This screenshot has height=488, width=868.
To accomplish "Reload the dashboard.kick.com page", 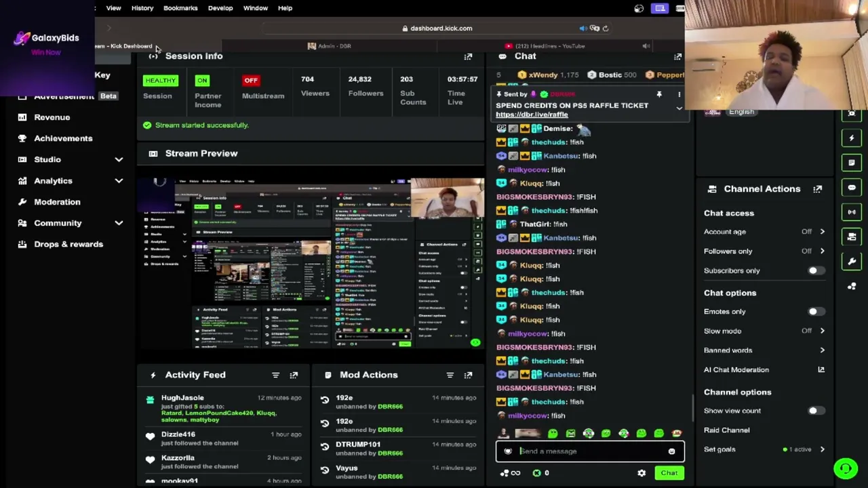I will 606,28.
